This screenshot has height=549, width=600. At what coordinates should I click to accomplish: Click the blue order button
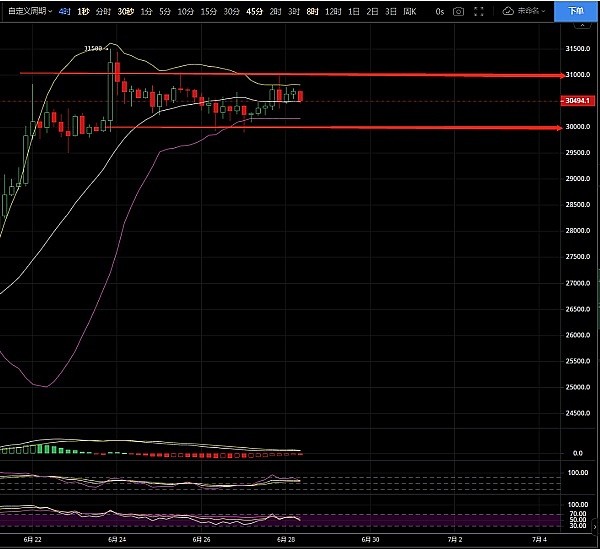click(575, 11)
